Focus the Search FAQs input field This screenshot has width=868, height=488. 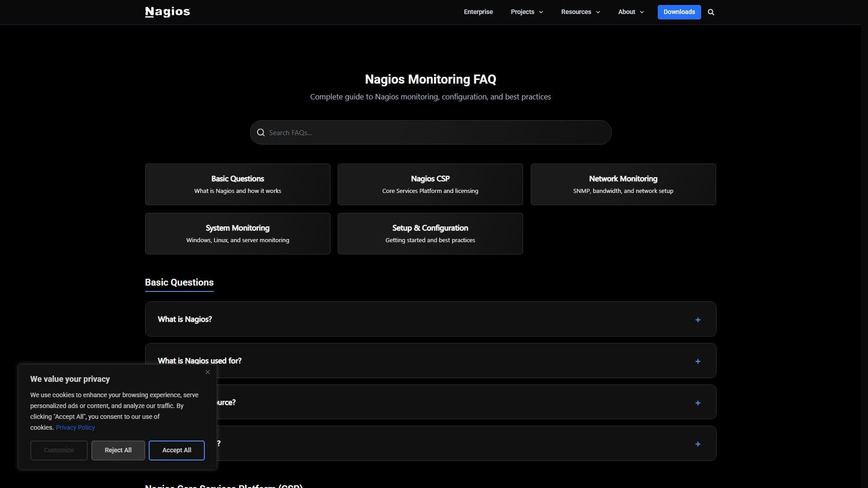(x=430, y=132)
